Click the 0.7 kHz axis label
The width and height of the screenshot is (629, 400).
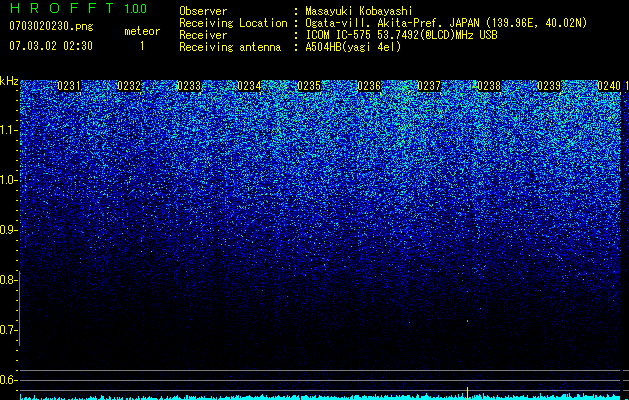8,330
